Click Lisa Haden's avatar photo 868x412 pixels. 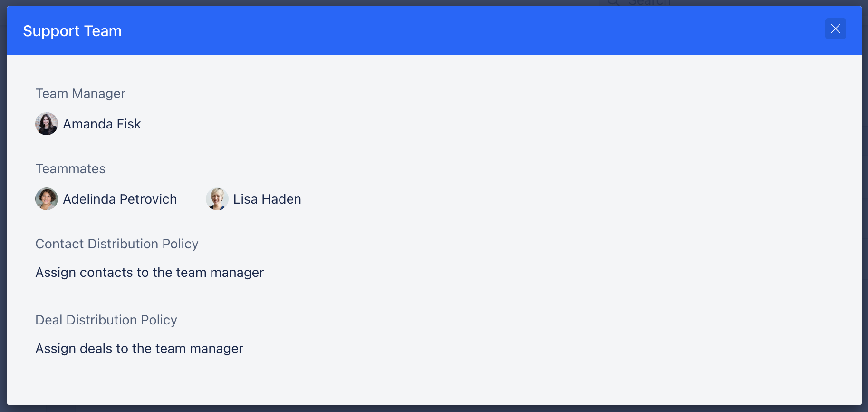pyautogui.click(x=217, y=199)
